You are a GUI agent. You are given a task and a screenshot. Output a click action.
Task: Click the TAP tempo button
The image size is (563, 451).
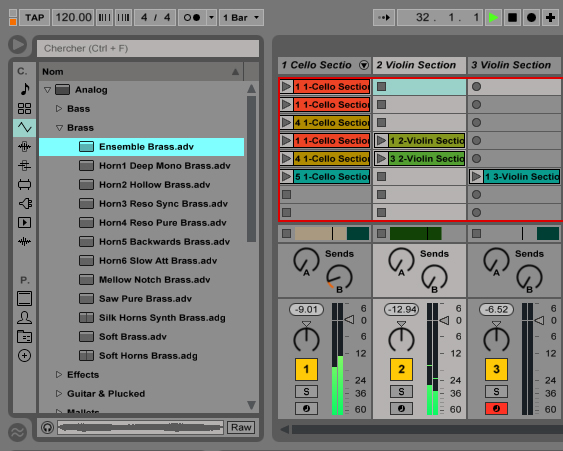click(34, 18)
